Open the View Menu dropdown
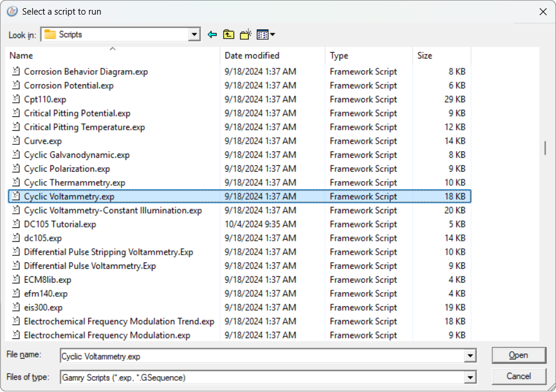The image size is (556, 392). 266,34
